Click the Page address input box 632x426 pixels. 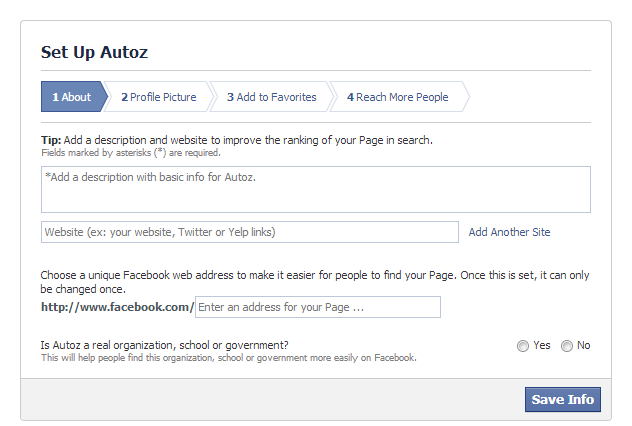click(317, 307)
